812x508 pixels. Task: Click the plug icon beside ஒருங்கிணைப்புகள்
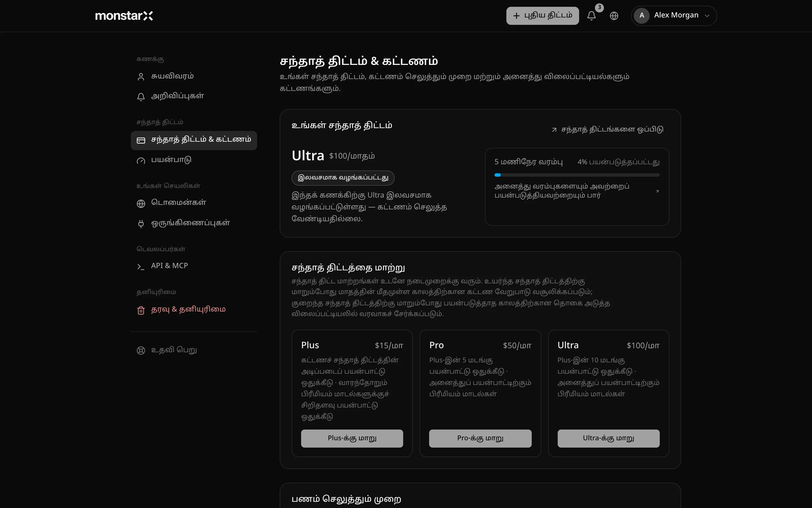[x=141, y=224]
